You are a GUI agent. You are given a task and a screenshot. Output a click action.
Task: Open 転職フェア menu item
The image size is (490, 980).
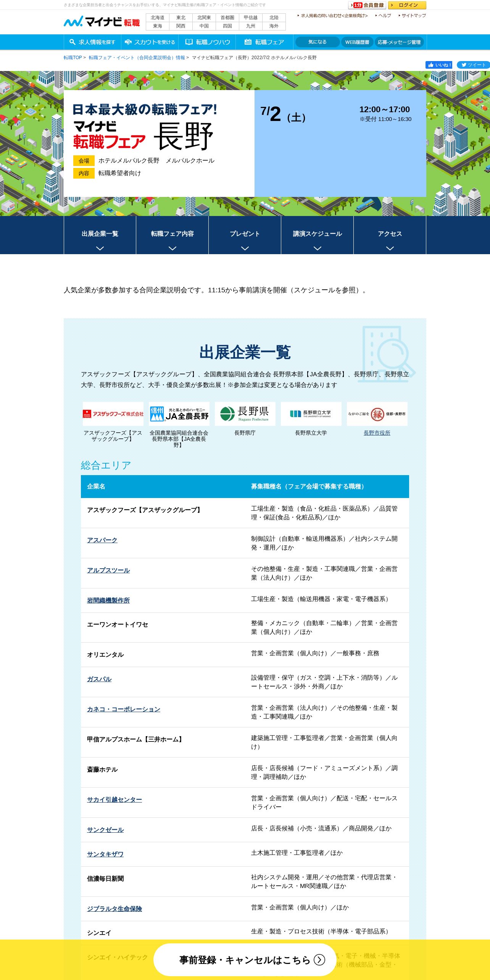pyautogui.click(x=264, y=42)
